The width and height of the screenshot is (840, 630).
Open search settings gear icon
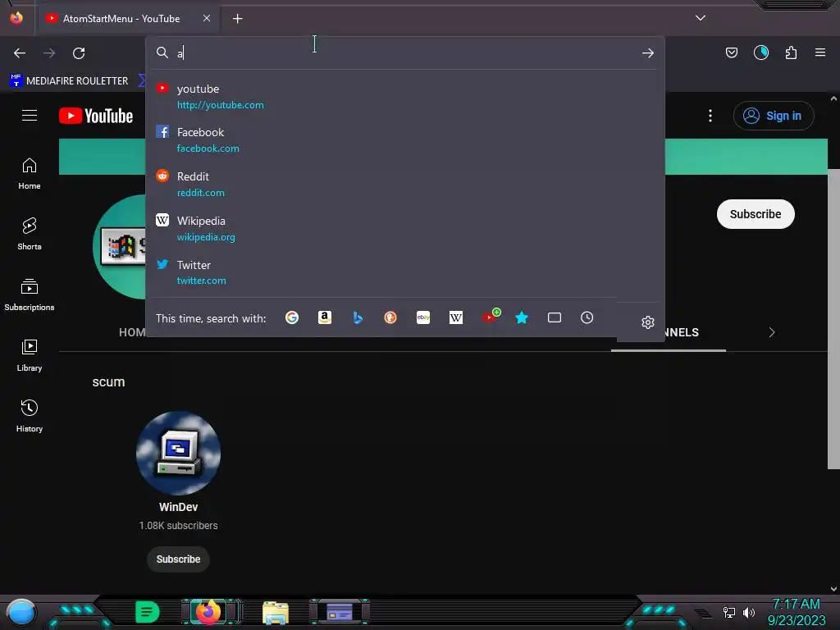click(x=648, y=322)
